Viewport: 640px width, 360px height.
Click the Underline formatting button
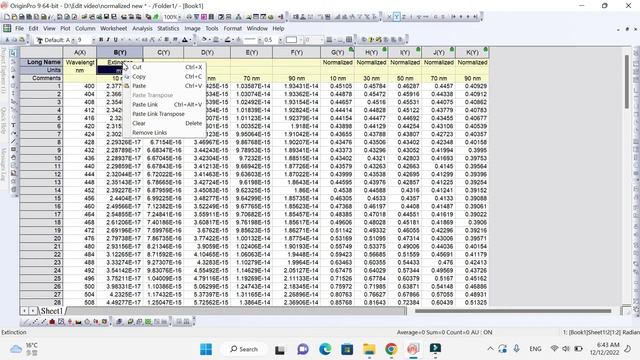tap(116, 40)
